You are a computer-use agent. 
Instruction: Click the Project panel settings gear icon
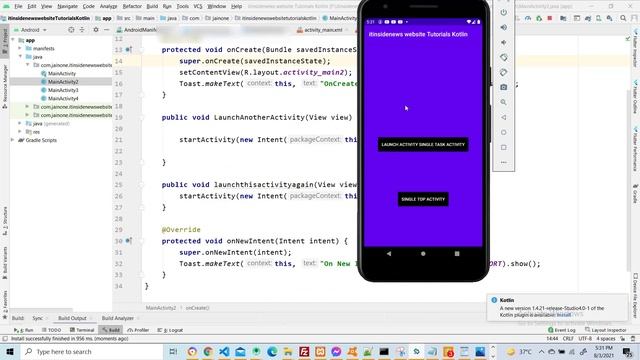(96, 30)
